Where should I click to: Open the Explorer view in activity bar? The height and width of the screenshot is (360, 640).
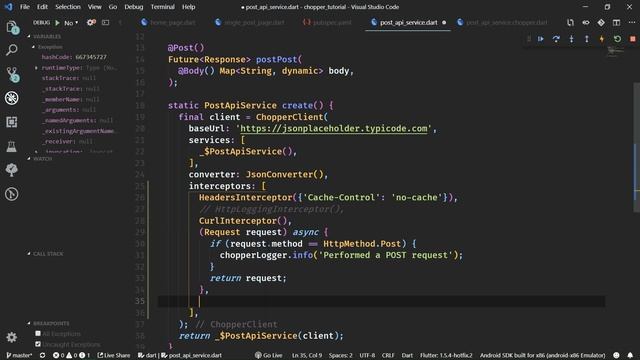(x=12, y=27)
